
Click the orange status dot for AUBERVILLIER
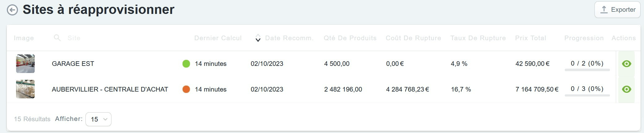pos(186,89)
